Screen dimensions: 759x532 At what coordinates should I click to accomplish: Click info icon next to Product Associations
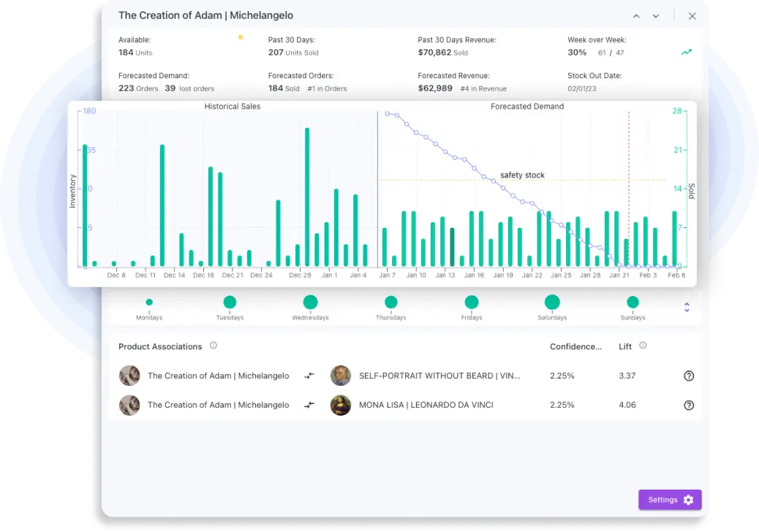pyautogui.click(x=214, y=346)
